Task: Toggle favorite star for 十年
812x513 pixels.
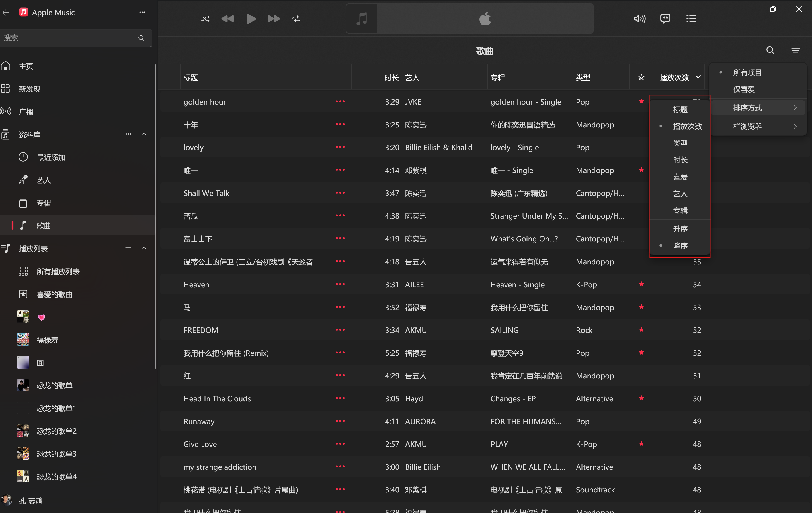Action: point(641,125)
